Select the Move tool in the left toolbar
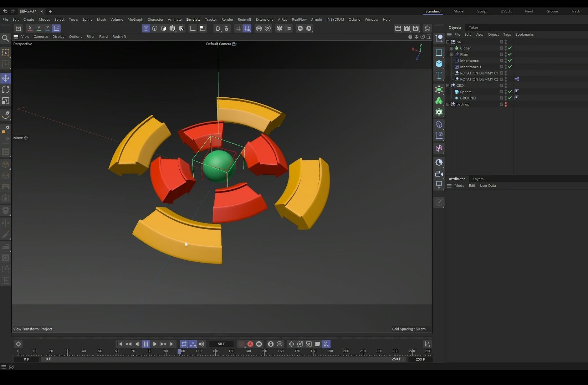The height and width of the screenshot is (385, 588). (x=6, y=78)
